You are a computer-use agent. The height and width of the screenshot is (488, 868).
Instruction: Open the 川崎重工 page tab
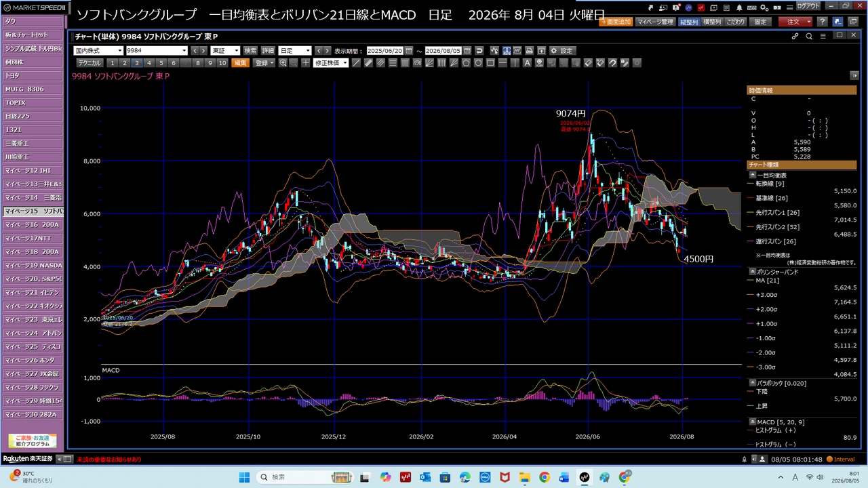(33, 157)
